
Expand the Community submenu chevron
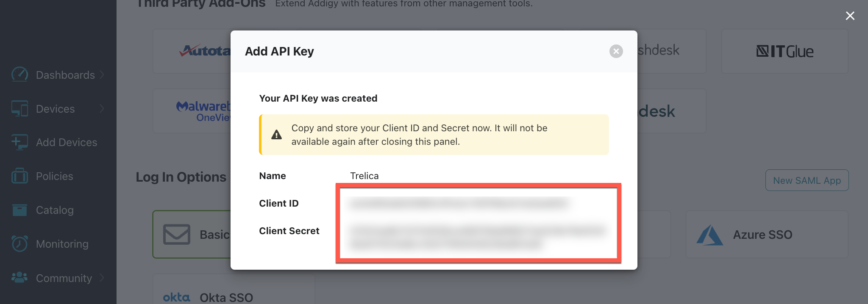point(102,278)
